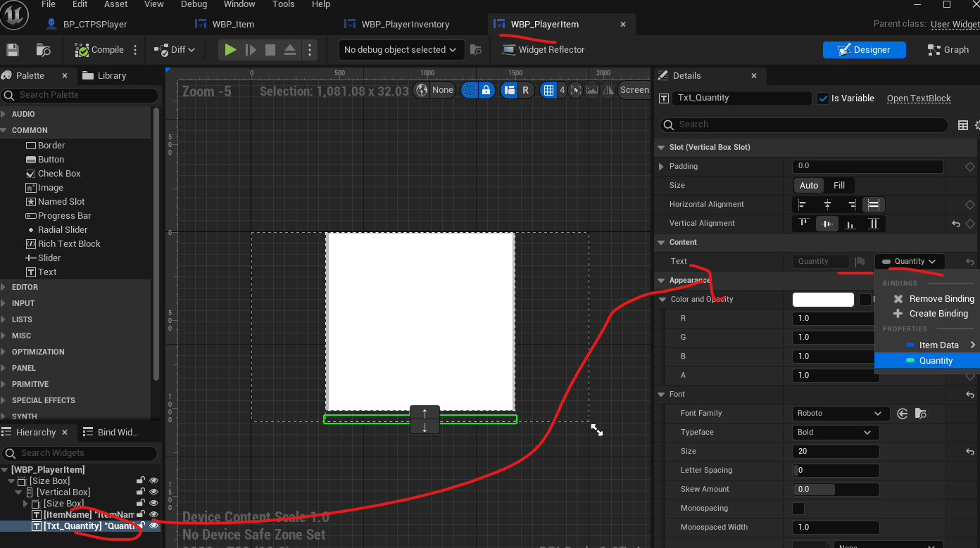Collapse the Font section

(661, 395)
